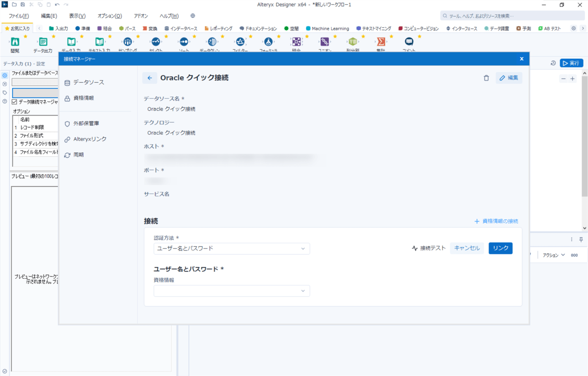Select Alteryxリンク in sidebar
Image resolution: width=588 pixels, height=376 pixels.
tap(86, 139)
